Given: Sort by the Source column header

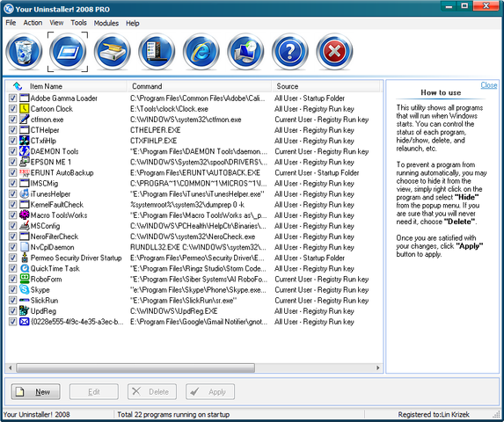Looking at the screenshot, I should [x=326, y=86].
